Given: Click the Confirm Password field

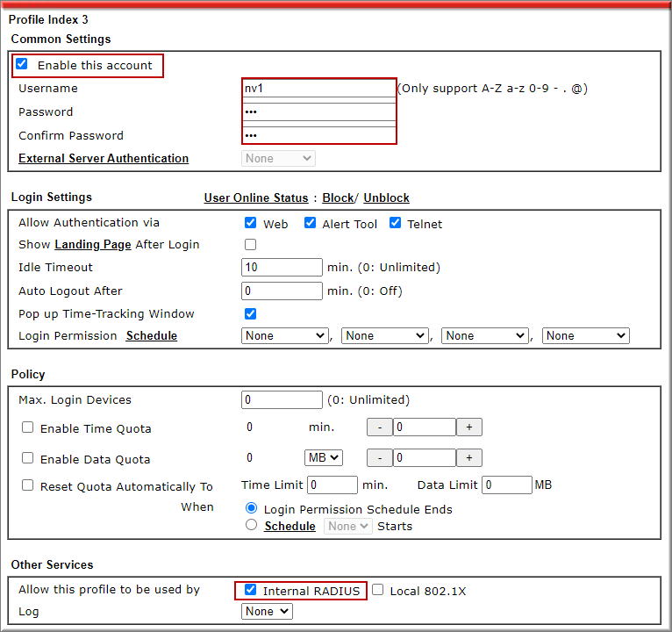Looking at the screenshot, I should click(318, 135).
